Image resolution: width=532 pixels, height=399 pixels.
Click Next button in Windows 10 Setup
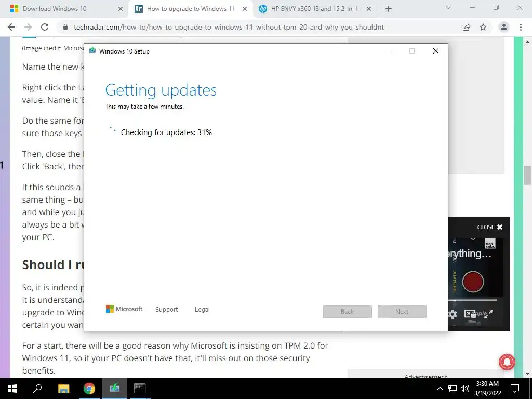pos(402,312)
